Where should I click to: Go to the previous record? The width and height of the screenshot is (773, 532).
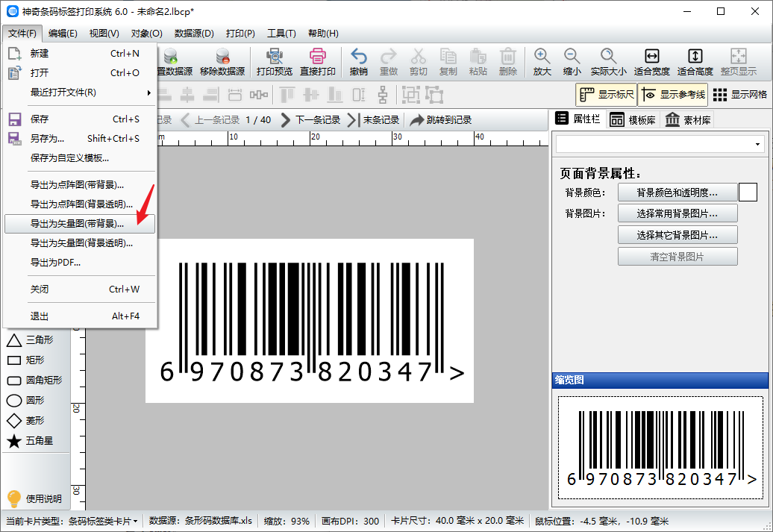(x=210, y=120)
